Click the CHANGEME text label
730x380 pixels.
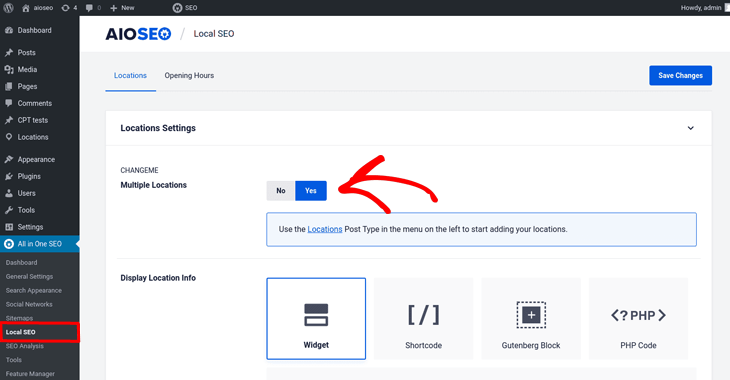pos(139,170)
